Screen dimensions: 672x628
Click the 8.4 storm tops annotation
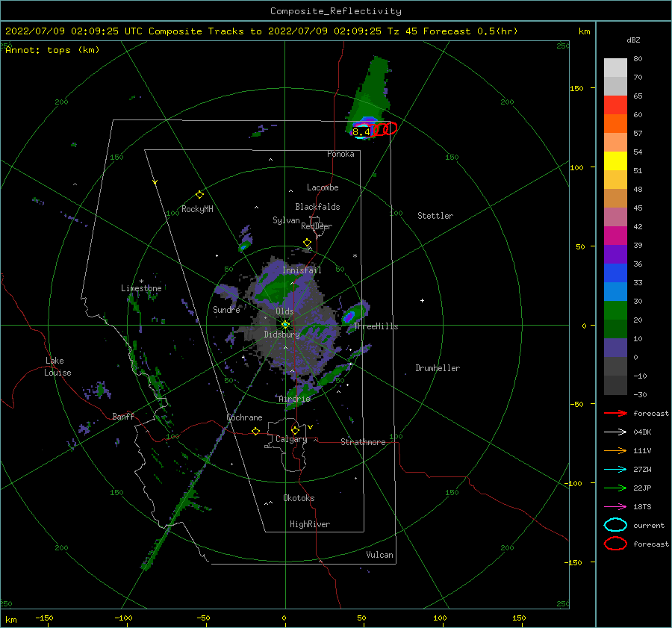point(361,132)
